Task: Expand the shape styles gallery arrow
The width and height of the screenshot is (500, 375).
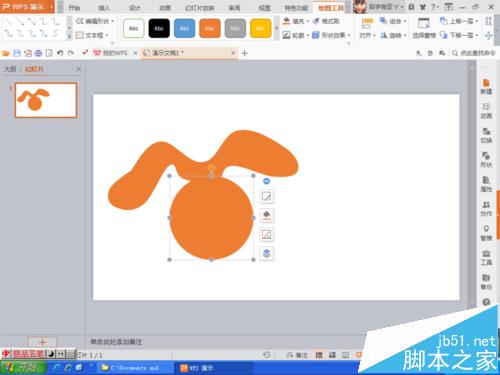Action: coord(276,29)
